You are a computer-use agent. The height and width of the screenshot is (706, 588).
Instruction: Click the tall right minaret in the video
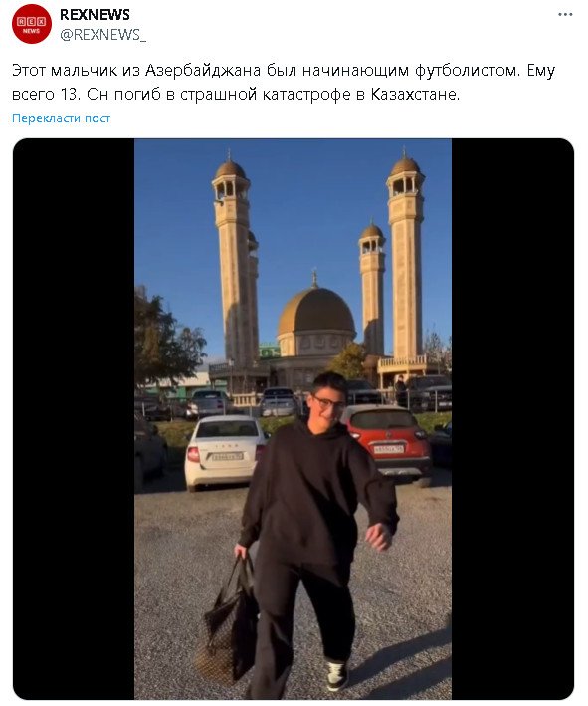(x=405, y=257)
